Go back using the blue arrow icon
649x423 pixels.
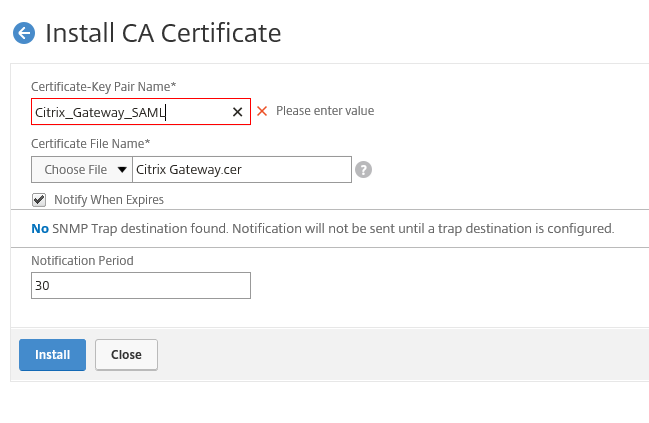24,33
